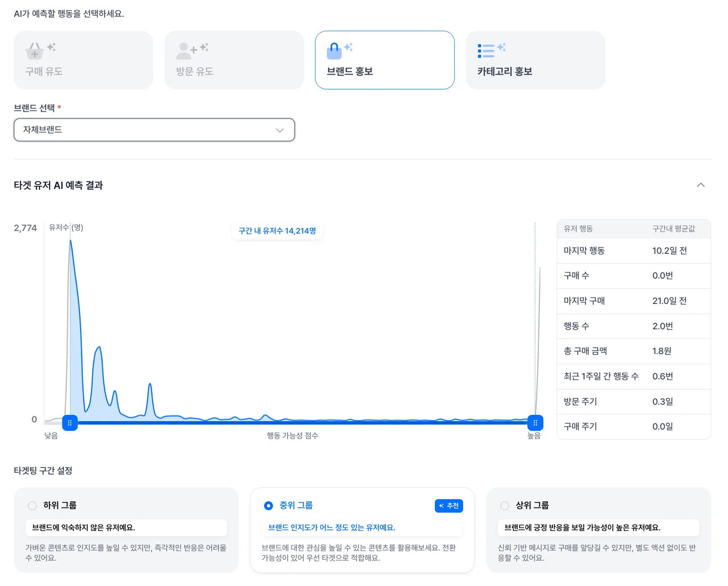
Task: Click the 총 구매 금액 table row
Action: coord(634,351)
